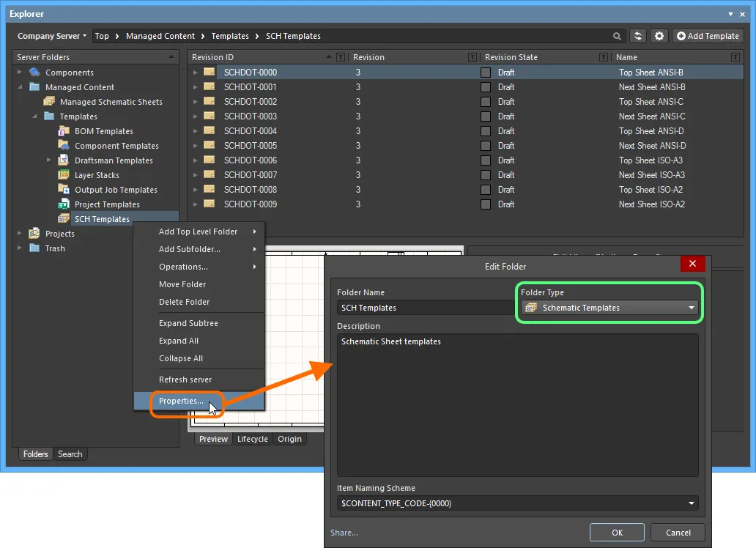Switch to the Lifecycle tab
Viewport: 756px width, 548px height.
tap(252, 439)
